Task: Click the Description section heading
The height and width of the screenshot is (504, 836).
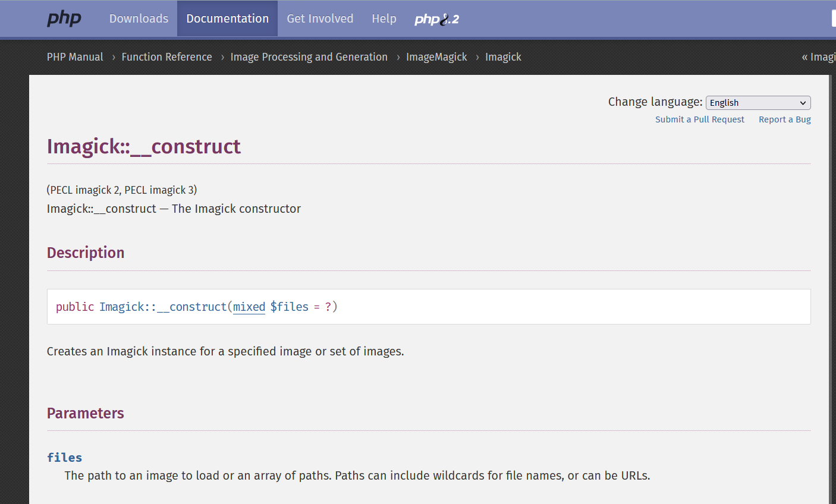Action: pos(86,253)
